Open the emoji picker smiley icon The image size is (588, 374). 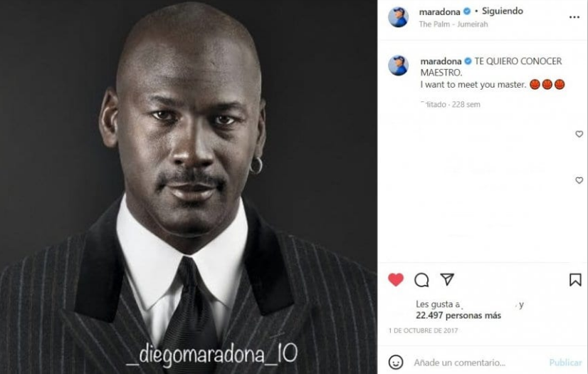pos(396,363)
